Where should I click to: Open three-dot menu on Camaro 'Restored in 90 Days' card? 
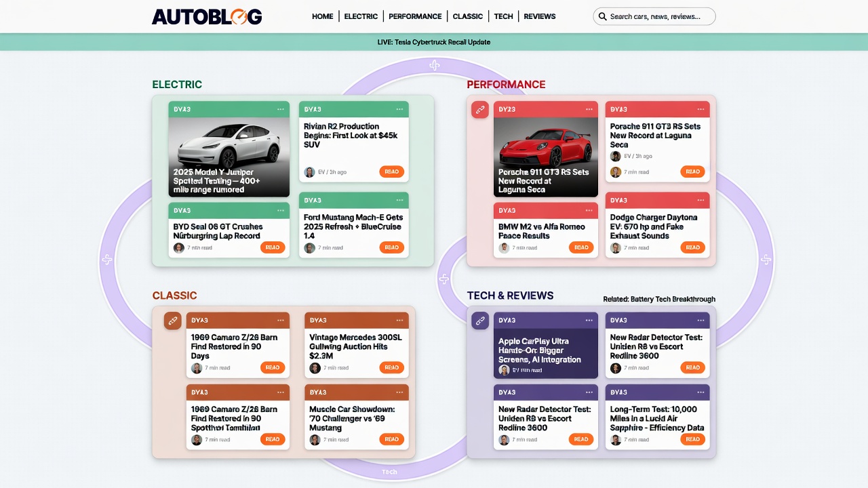(x=281, y=320)
